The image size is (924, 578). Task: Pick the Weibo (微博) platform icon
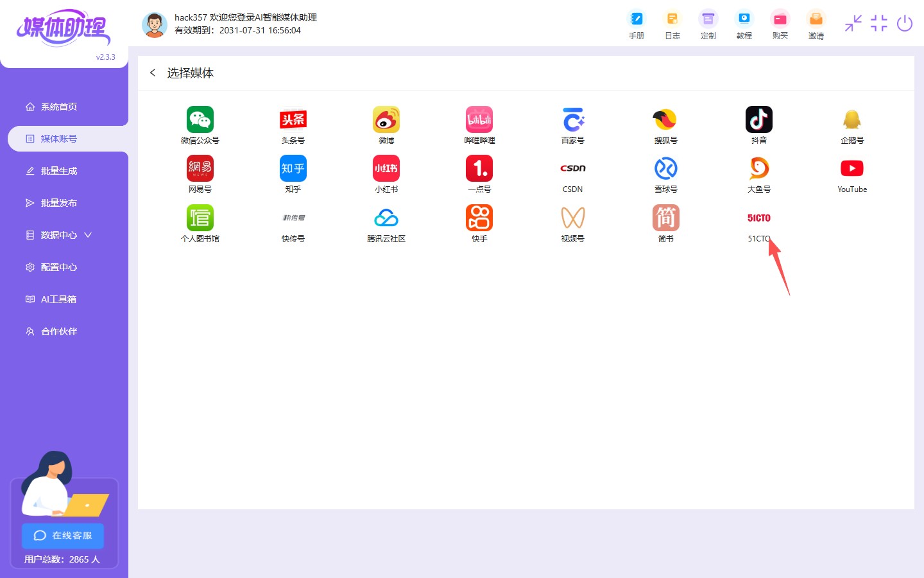[x=386, y=120]
